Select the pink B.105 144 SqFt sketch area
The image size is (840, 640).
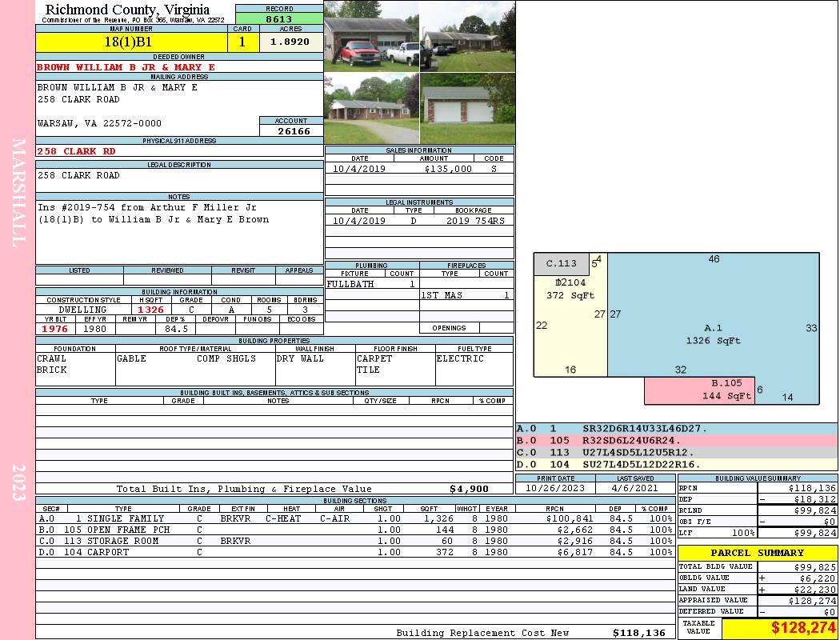click(699, 390)
